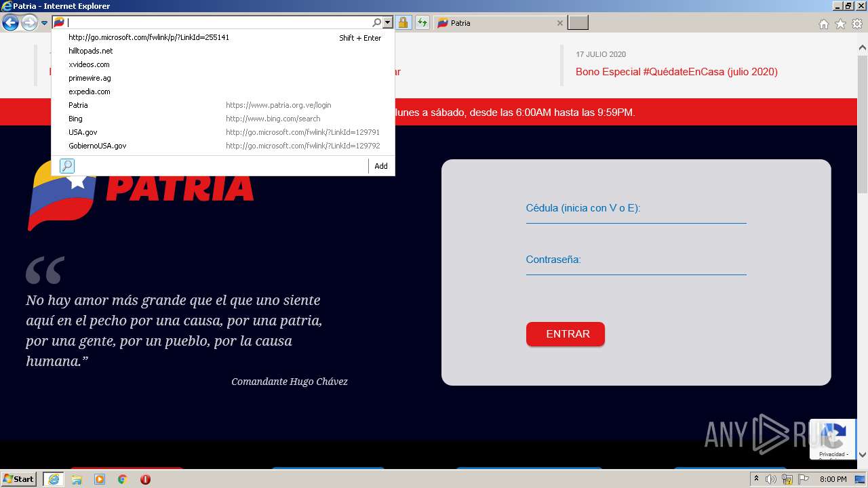Image resolution: width=868 pixels, height=488 pixels.
Task: Collapse the address bar autocomplete dropdown arrow
Action: 388,22
